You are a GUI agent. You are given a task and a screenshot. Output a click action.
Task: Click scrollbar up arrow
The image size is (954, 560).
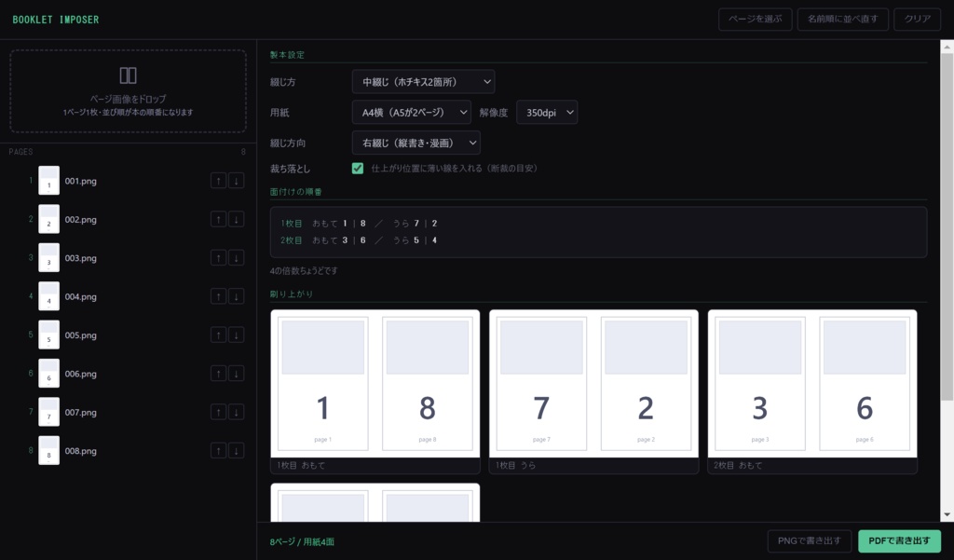[947, 47]
